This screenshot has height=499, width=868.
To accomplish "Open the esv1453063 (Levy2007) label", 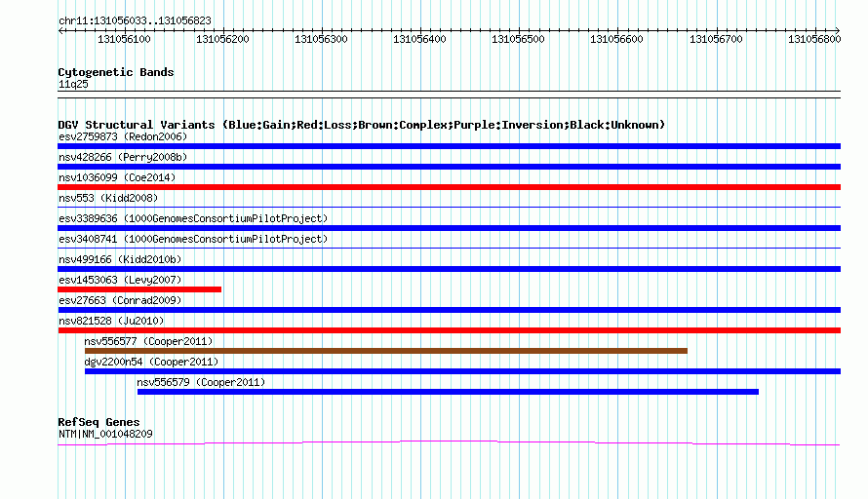I will pos(120,280).
